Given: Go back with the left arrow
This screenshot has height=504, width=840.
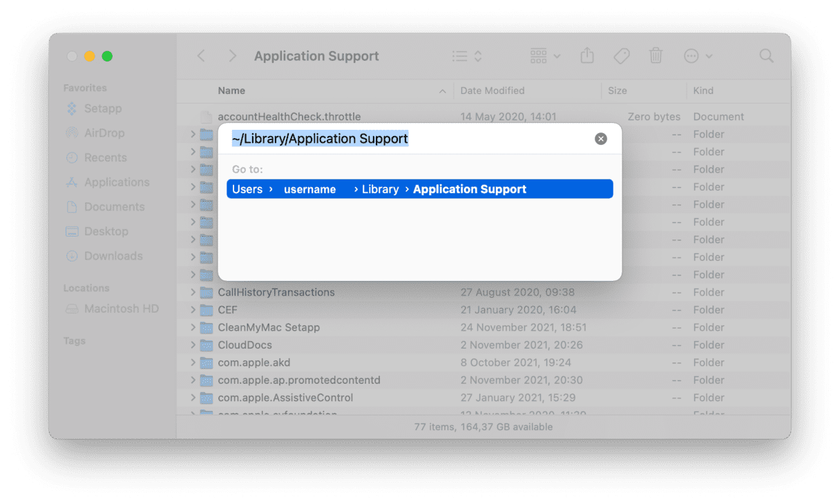Looking at the screenshot, I should pos(201,56).
